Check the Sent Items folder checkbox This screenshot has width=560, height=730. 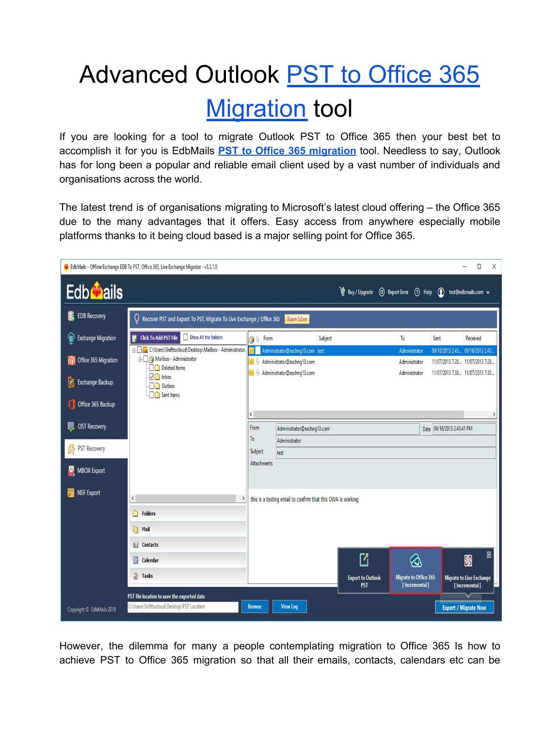tap(151, 395)
